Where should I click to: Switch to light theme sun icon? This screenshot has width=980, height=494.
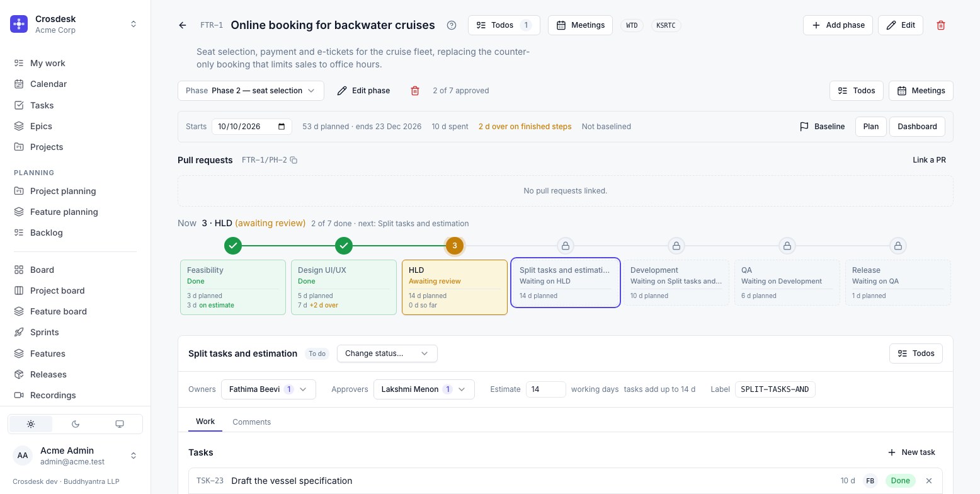(31, 424)
